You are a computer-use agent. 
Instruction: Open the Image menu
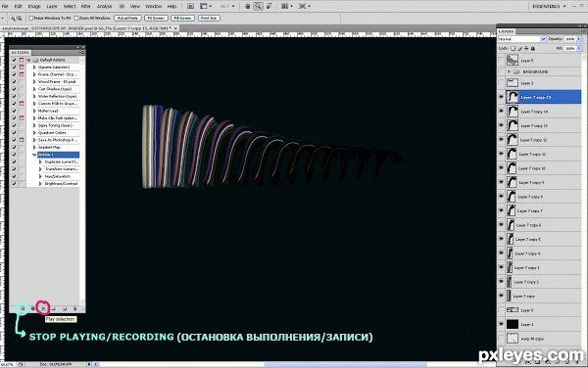[x=34, y=7]
